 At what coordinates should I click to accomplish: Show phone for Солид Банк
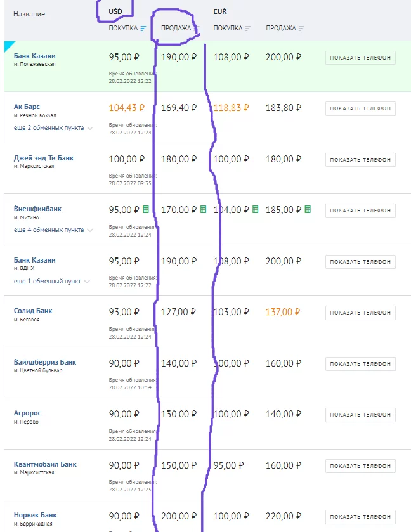[360, 313]
